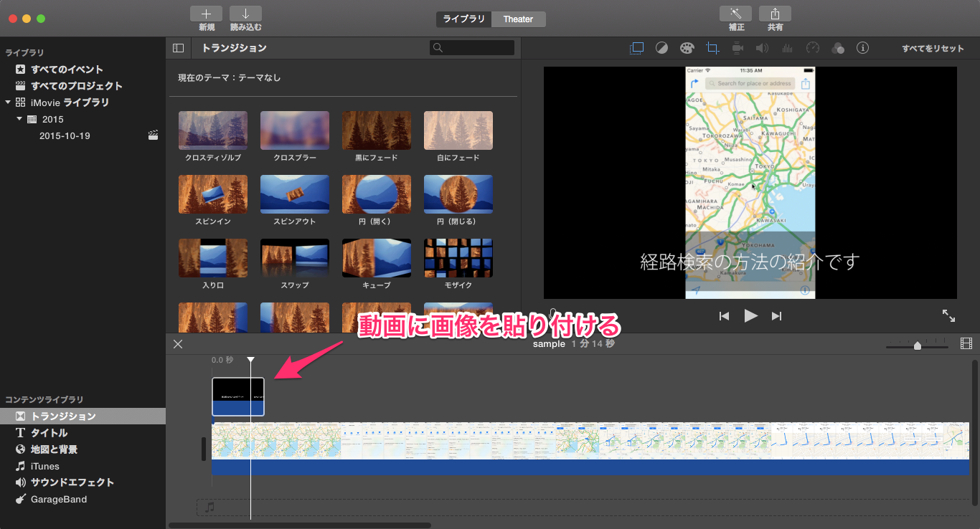
Task: Click the clapperboard icon beside 2015-10-19
Action: click(153, 135)
